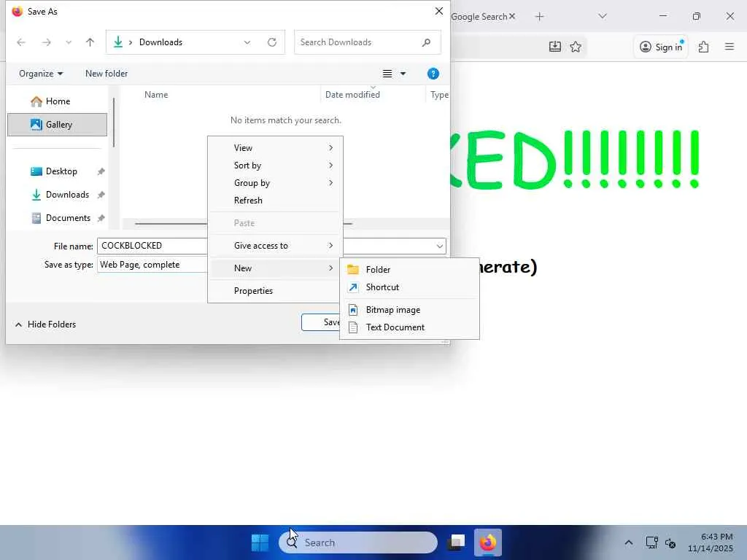The width and height of the screenshot is (747, 560).
Task: Open the View submenu in context menu
Action: [275, 148]
